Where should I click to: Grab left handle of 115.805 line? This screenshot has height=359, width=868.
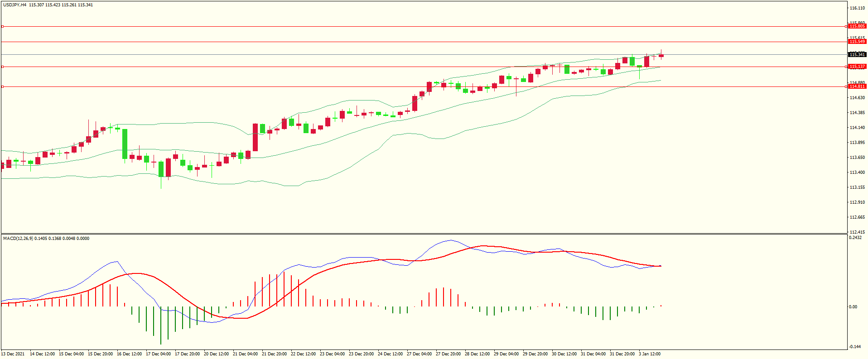2,27
